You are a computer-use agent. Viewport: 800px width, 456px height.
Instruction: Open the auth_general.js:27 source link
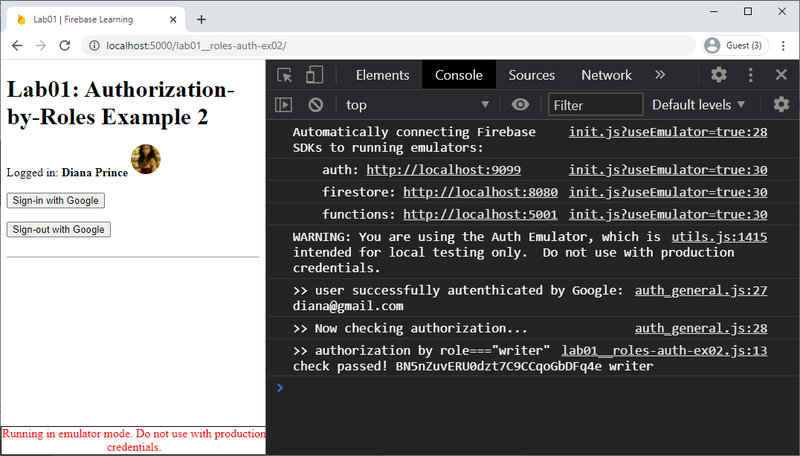click(700, 291)
